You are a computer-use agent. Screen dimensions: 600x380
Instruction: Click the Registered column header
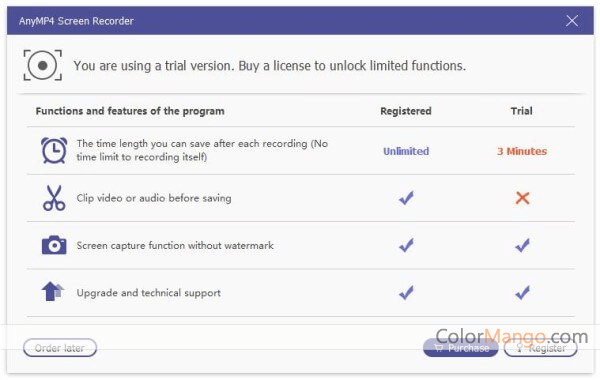click(x=406, y=111)
